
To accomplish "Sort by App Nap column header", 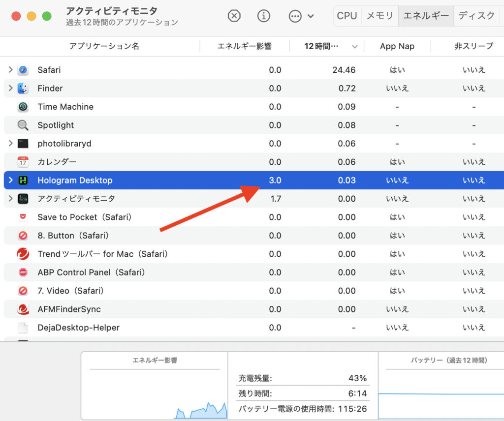I will point(397,46).
